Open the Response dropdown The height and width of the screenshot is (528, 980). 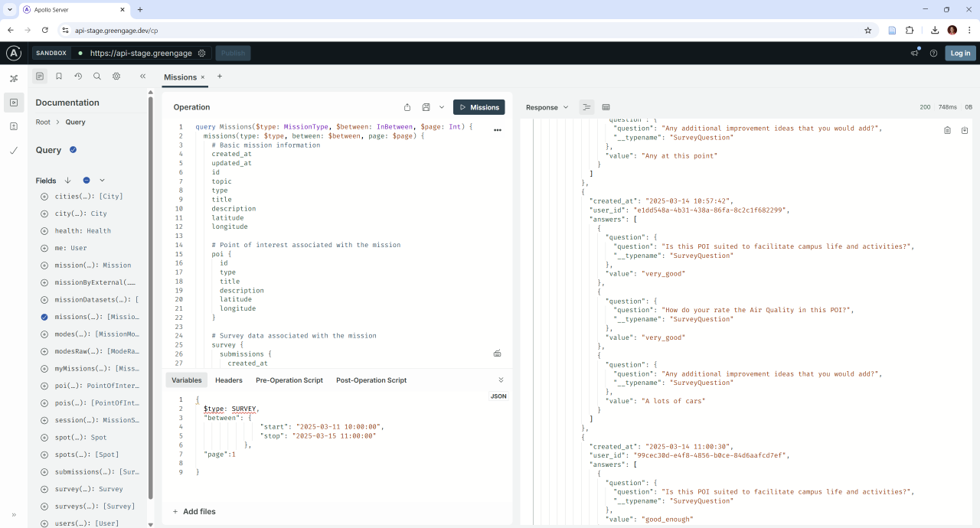(x=547, y=107)
